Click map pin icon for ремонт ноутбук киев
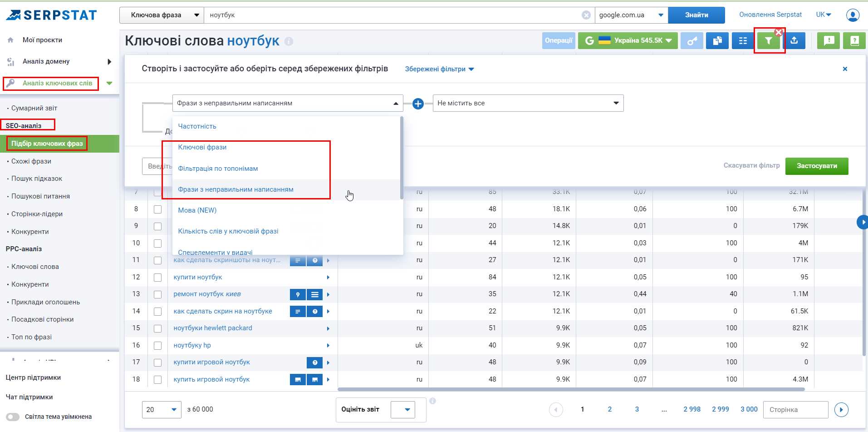 pos(298,294)
